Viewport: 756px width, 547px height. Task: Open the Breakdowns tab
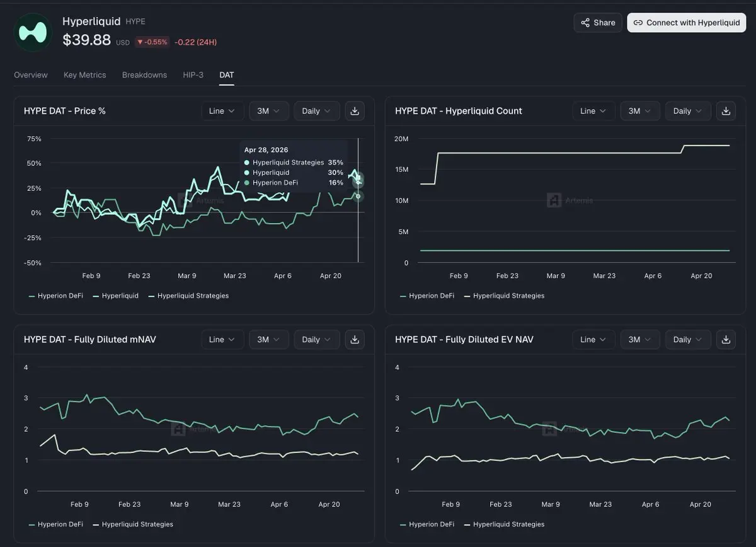click(144, 75)
